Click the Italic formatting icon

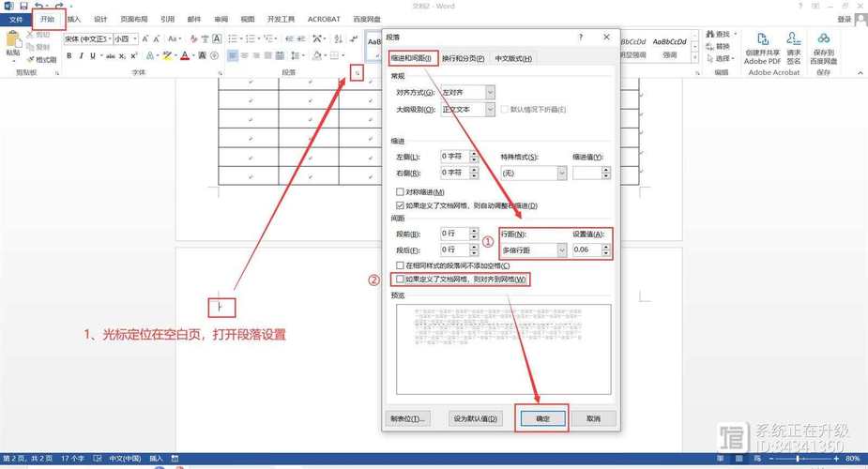(82, 56)
